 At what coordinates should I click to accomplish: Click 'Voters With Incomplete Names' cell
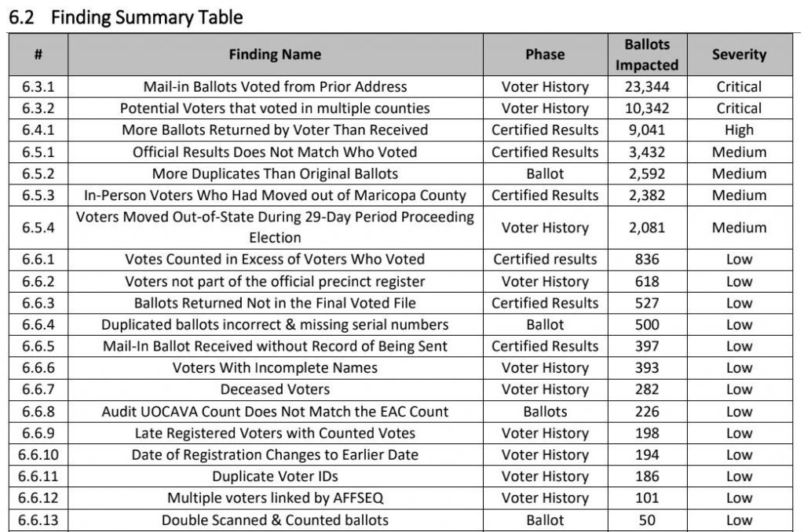(x=275, y=368)
